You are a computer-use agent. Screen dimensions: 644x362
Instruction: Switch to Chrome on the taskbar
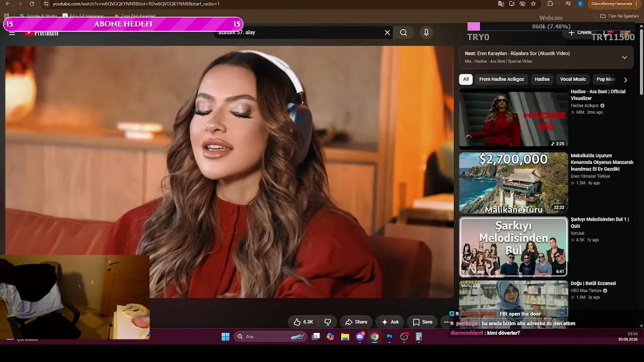374,337
